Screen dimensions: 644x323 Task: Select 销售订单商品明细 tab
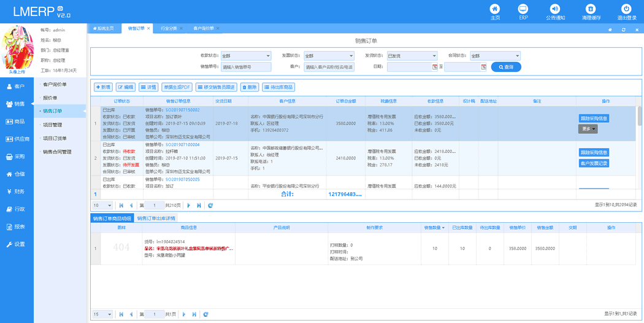click(112, 219)
